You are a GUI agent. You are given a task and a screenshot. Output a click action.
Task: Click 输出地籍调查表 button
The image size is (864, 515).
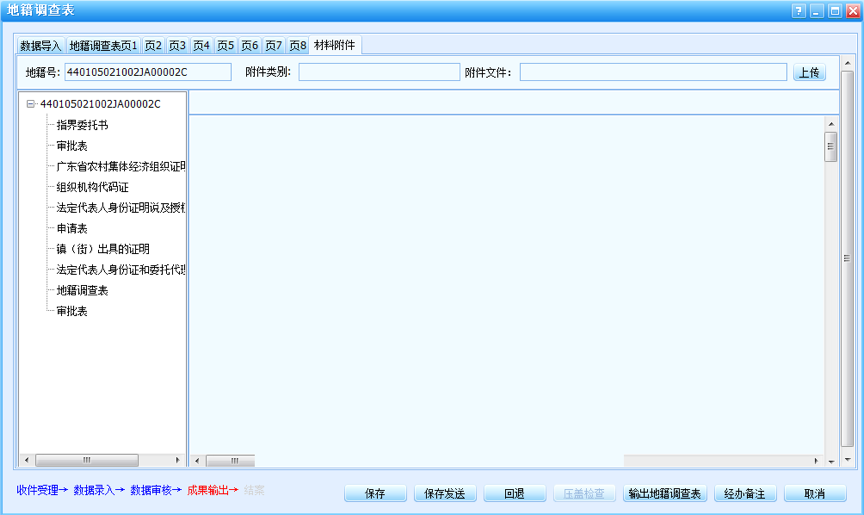click(665, 494)
